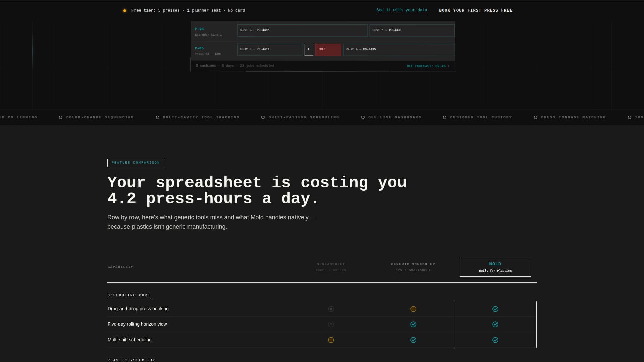Click the FEATURE COMPARISON badge
The width and height of the screenshot is (644, 362).
point(136,163)
